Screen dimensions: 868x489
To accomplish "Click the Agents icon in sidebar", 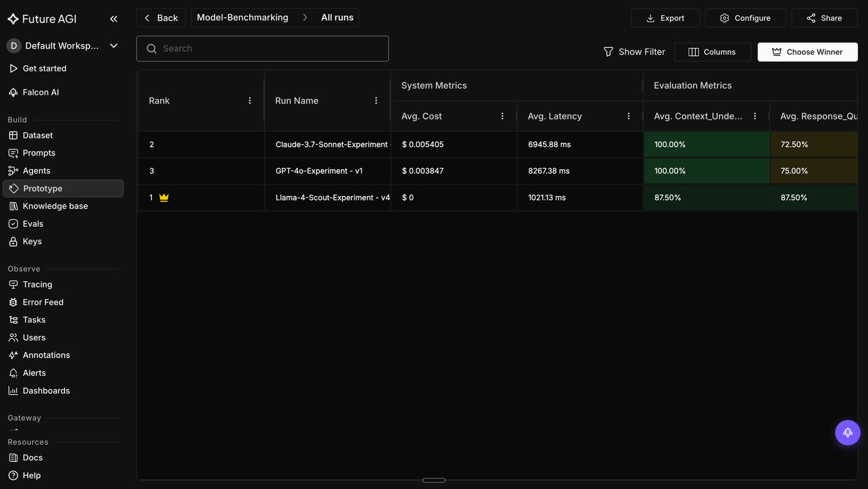I will 14,170.
